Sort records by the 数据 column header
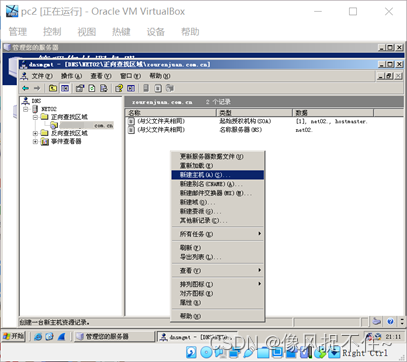This screenshot has width=407, height=362. (333, 113)
